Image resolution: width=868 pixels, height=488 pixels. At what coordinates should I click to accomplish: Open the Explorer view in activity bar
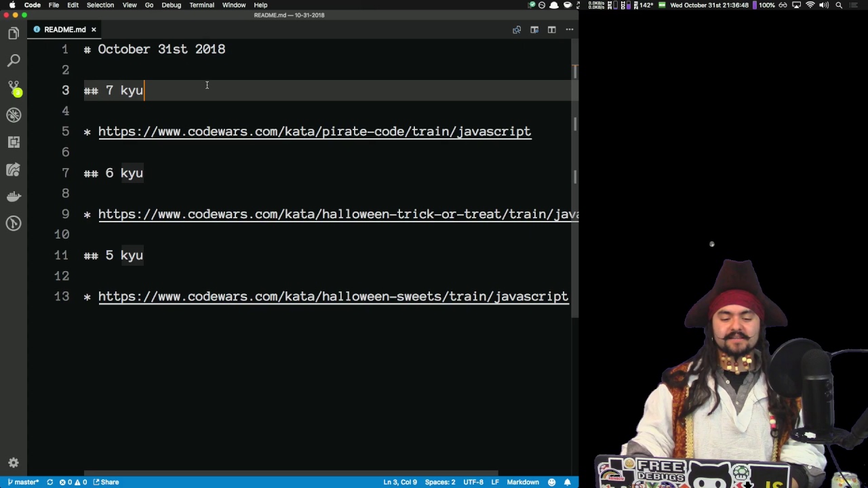[14, 33]
